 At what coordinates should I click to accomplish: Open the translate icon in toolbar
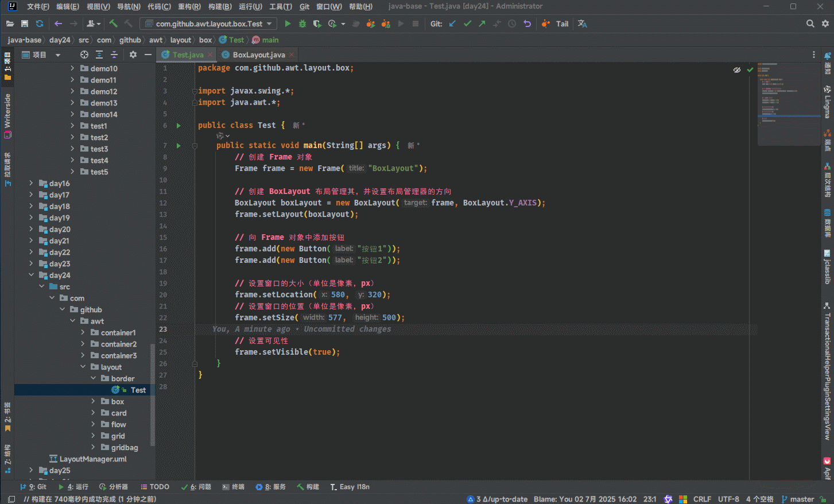point(582,24)
